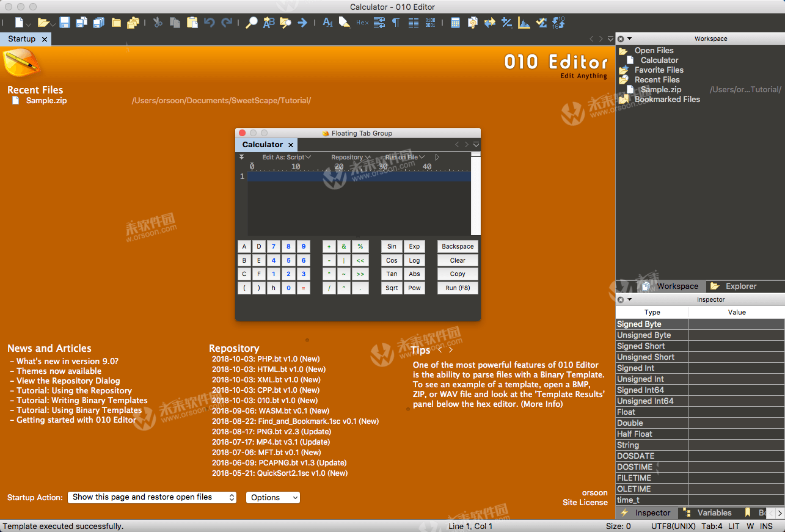Toggle LIT endian indicator in status bar
785x532 pixels.
click(x=734, y=526)
